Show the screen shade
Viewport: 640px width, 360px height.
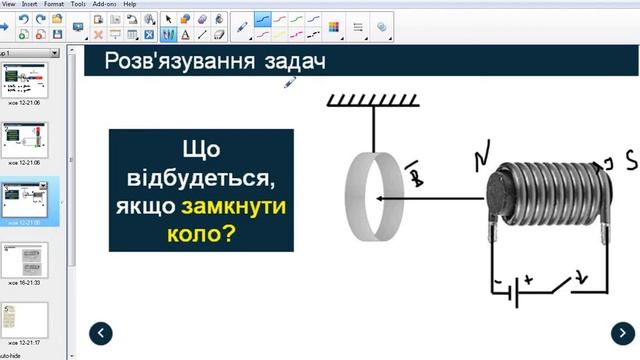point(115,35)
